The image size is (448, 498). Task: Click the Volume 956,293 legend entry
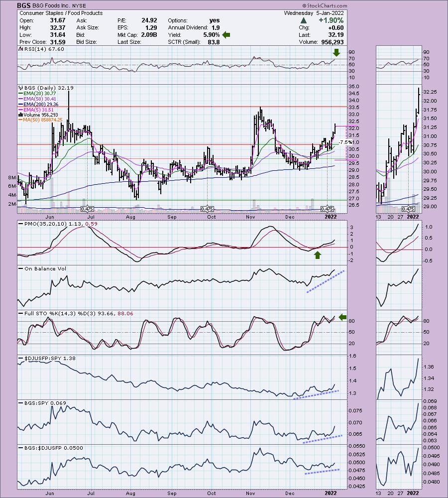coord(38,115)
